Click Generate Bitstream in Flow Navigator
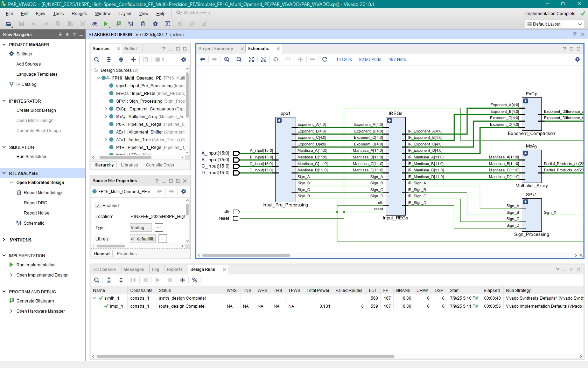 pyautogui.click(x=35, y=301)
